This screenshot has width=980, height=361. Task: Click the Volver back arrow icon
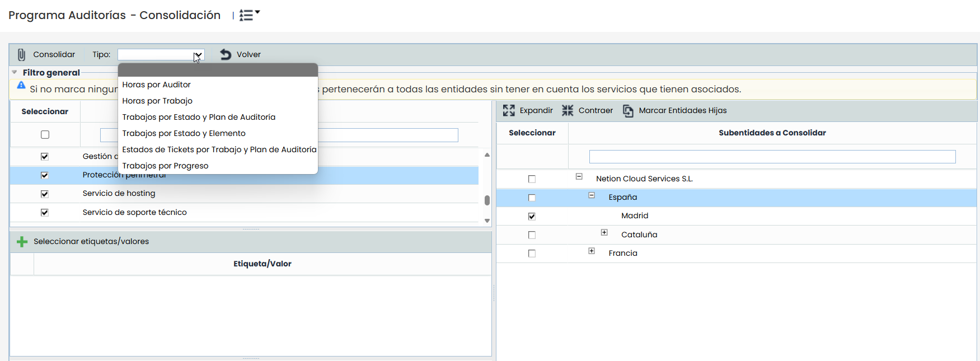[x=226, y=54]
